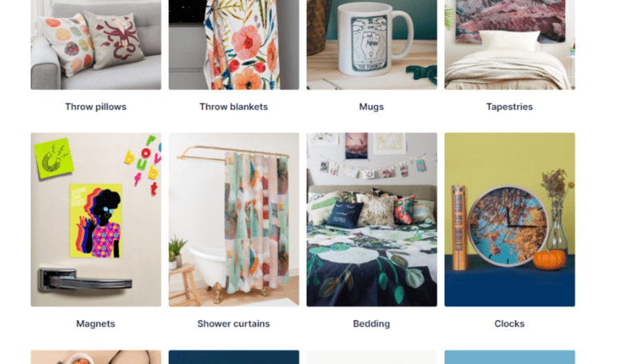Viewport: 629px width, 364px height.
Task: View the Tapestries category image
Action: (x=510, y=45)
